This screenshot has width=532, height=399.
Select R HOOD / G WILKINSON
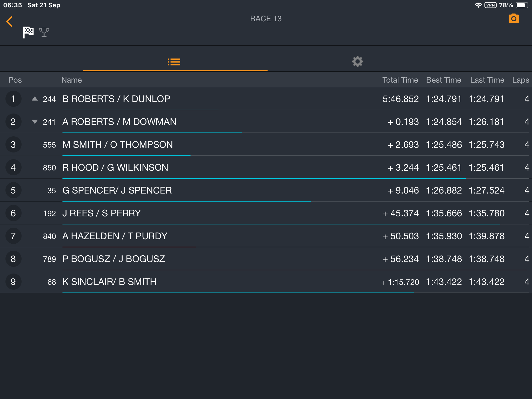[x=115, y=168]
